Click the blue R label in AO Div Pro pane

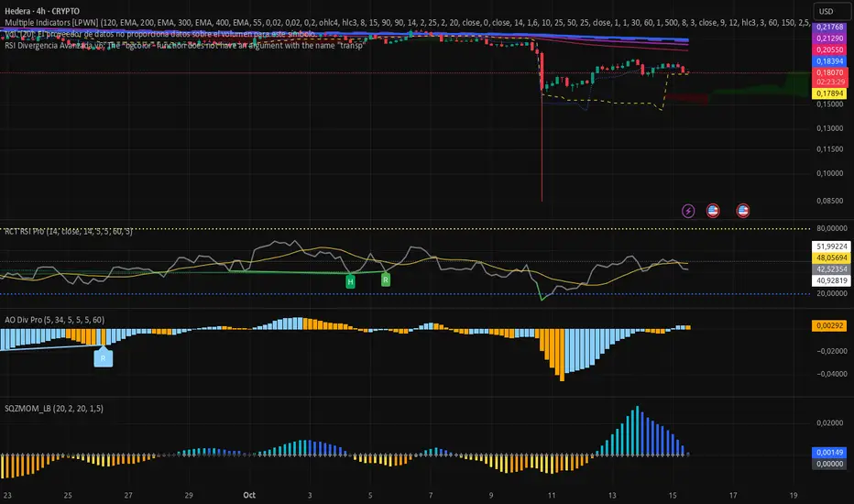coord(104,359)
